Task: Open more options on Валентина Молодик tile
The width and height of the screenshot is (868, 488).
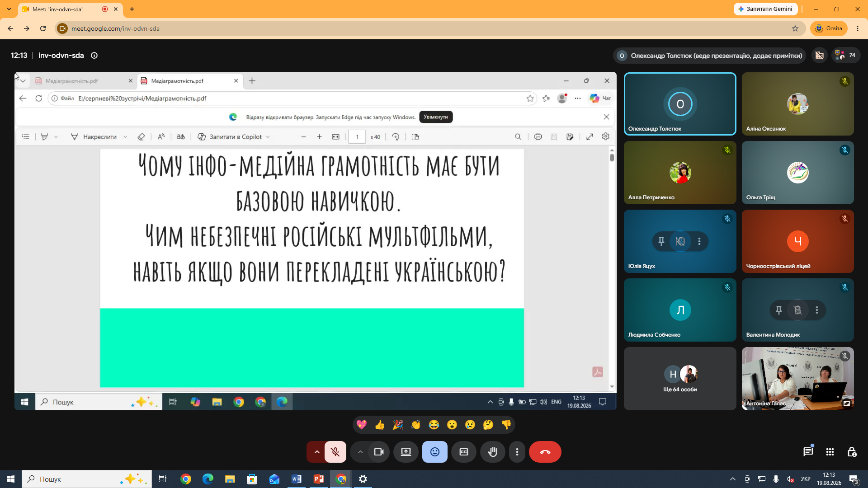Action: [x=817, y=310]
